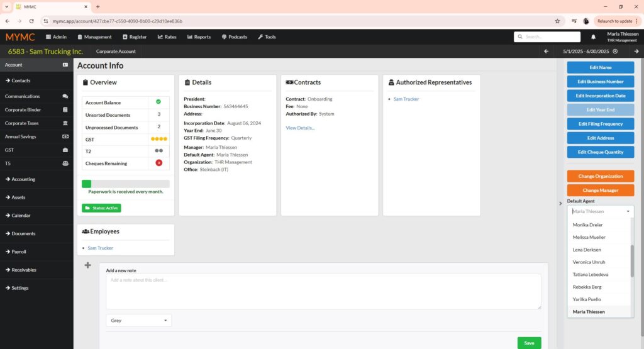This screenshot has height=349, width=644.
Task: Open the Rates menu
Action: click(x=167, y=37)
